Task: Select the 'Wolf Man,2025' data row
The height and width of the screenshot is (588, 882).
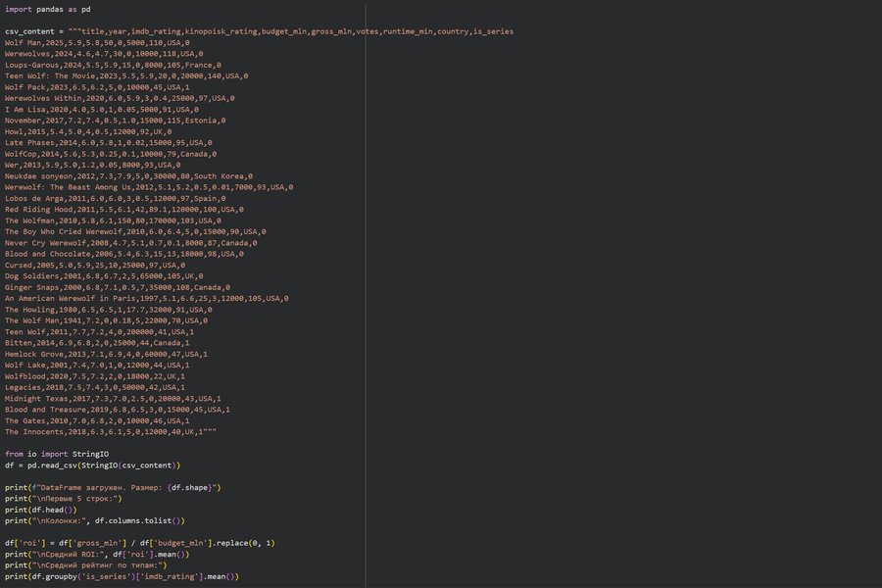Action: click(97, 43)
